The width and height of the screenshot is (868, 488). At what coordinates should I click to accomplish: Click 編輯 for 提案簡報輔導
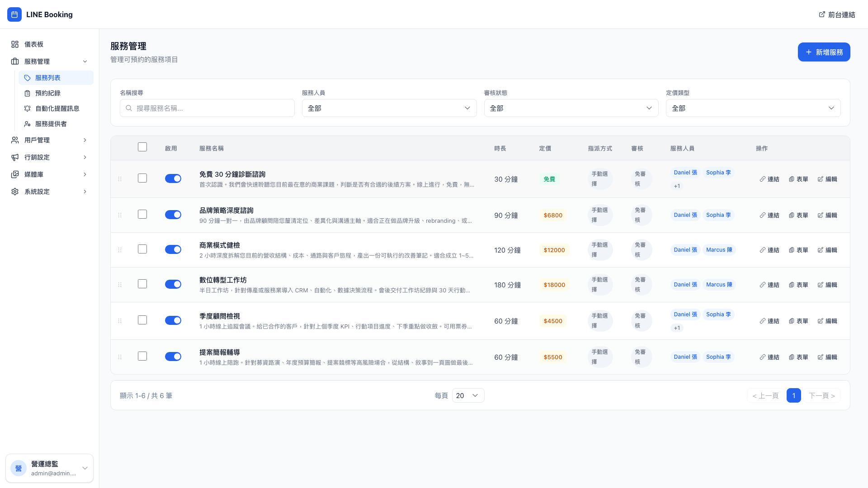(827, 357)
